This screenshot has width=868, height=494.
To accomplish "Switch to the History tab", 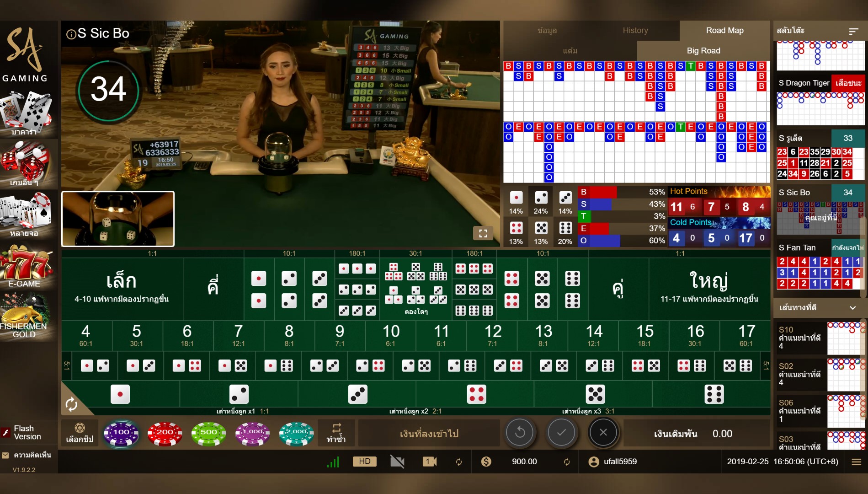I will (x=635, y=31).
